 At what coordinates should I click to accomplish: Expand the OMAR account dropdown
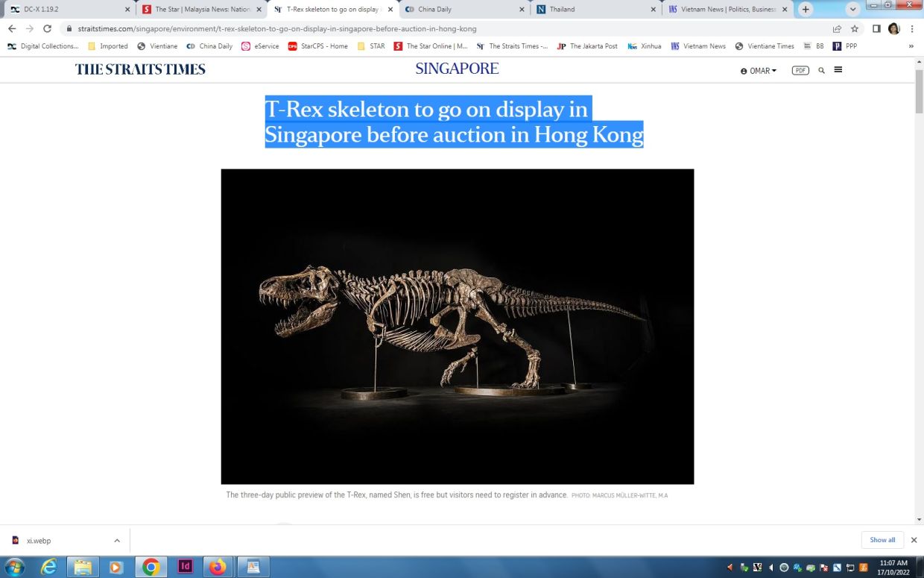(759, 71)
